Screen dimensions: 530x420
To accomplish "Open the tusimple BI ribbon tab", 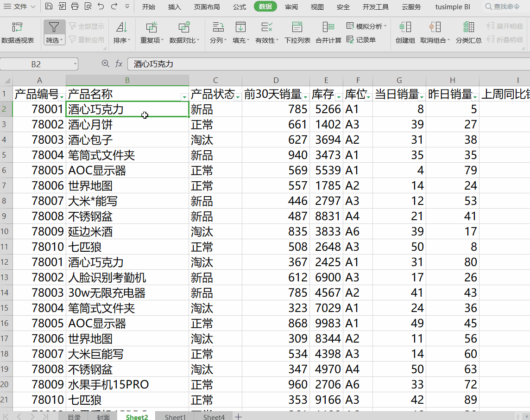I will click(453, 7).
